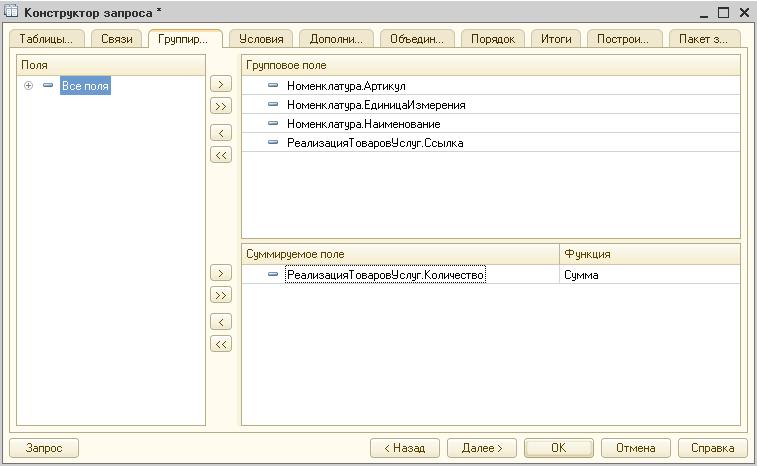Open the 'Условия' tab
Screen dimensions: 757x466
point(261,39)
